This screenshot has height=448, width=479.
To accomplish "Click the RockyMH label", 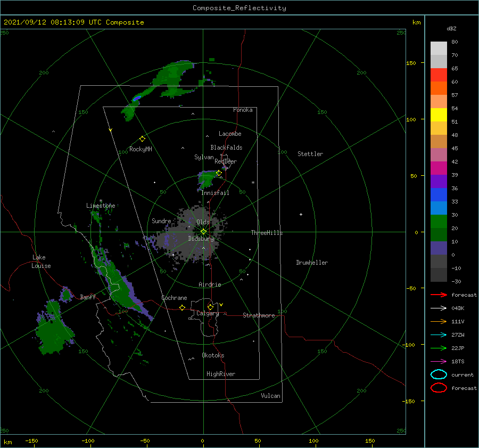I will pyautogui.click(x=141, y=149).
